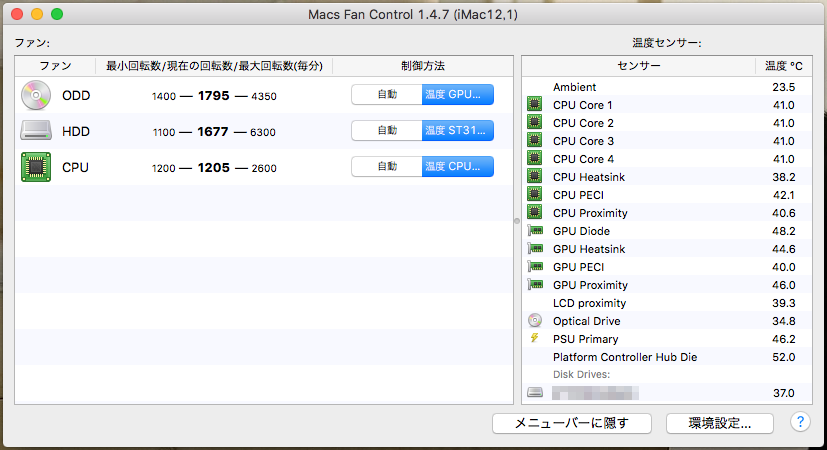Click the GPU Proximity card icon
Image resolution: width=827 pixels, height=450 pixels.
535,284
